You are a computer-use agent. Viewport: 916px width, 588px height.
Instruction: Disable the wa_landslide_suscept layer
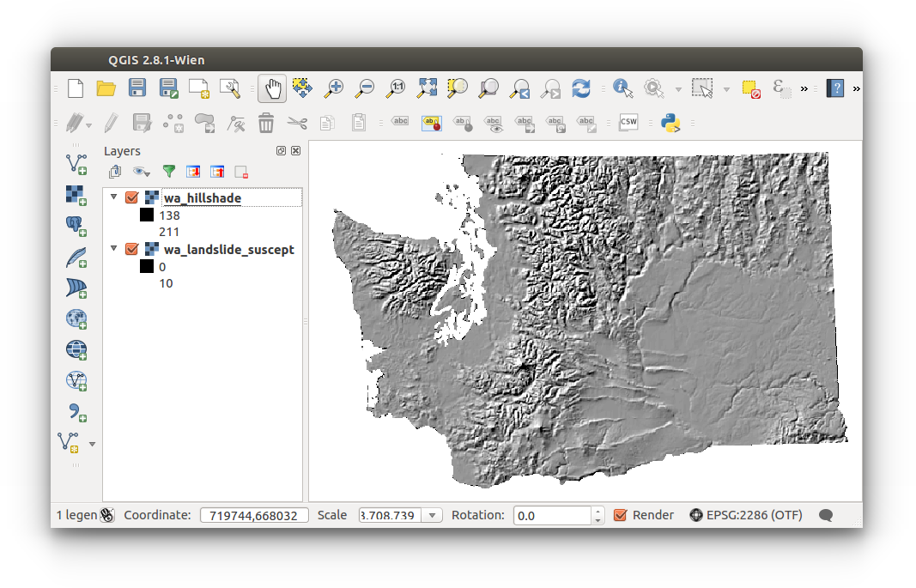pos(131,249)
